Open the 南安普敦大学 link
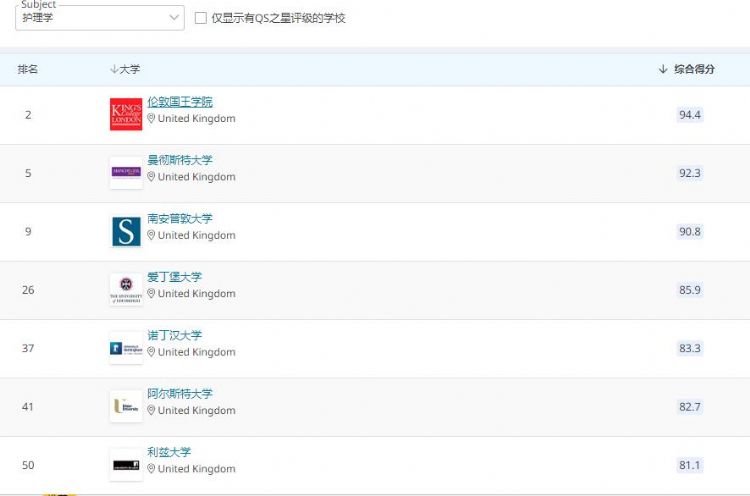Screen dimensions: 750x496 pos(180,219)
